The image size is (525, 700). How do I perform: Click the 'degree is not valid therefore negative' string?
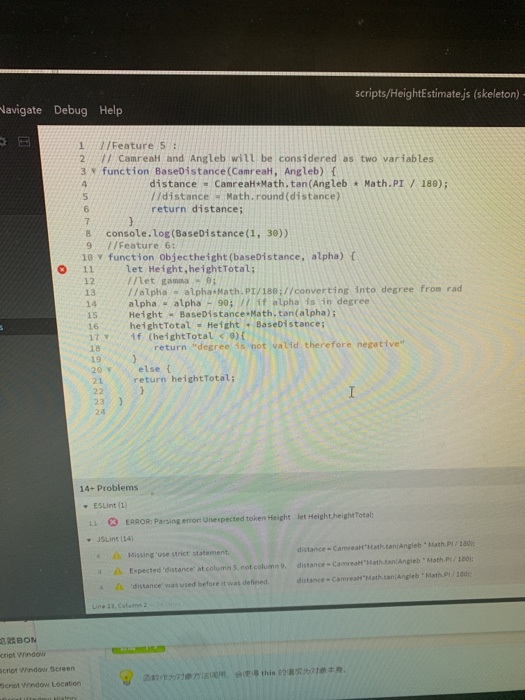pyautogui.click(x=297, y=345)
